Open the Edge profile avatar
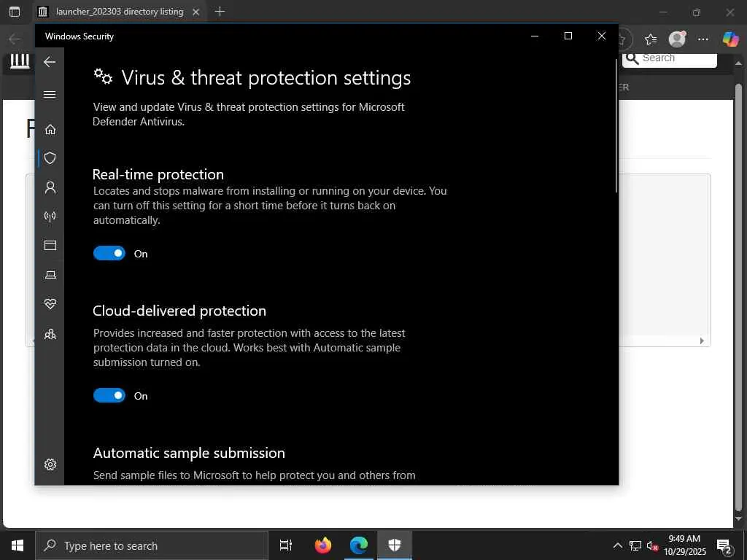The height and width of the screenshot is (560, 747). tap(677, 39)
